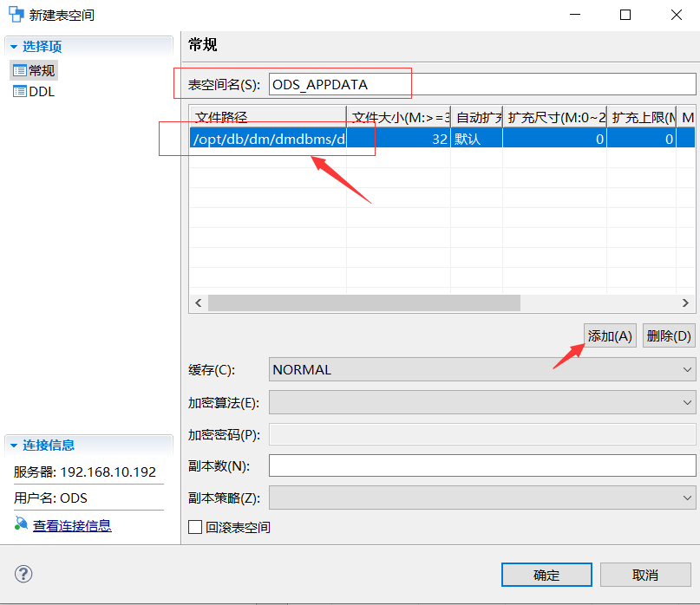Click the 扩充尺寸 column header

[x=554, y=117]
